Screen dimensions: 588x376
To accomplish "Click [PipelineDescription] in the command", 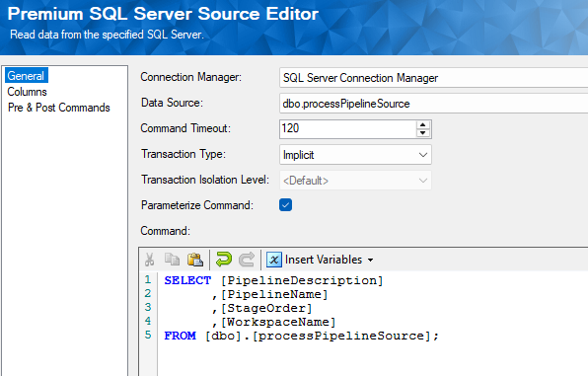I will click(302, 280).
